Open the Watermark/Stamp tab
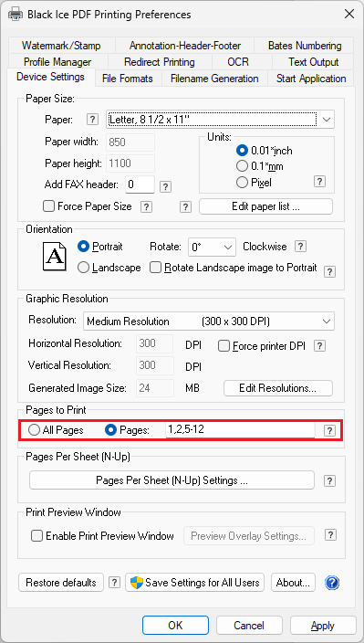Image resolution: width=364 pixels, height=643 pixels. coord(61,46)
